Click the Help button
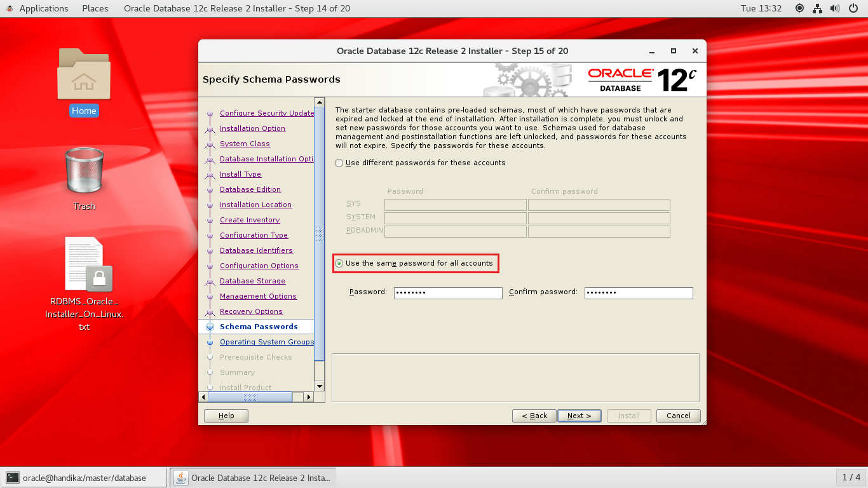 point(226,416)
